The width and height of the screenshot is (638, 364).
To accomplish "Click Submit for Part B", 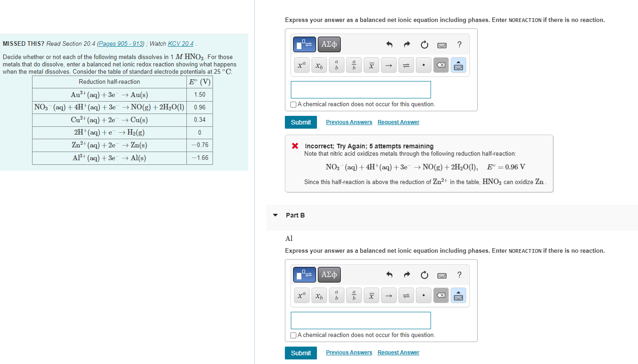I will coord(300,353).
